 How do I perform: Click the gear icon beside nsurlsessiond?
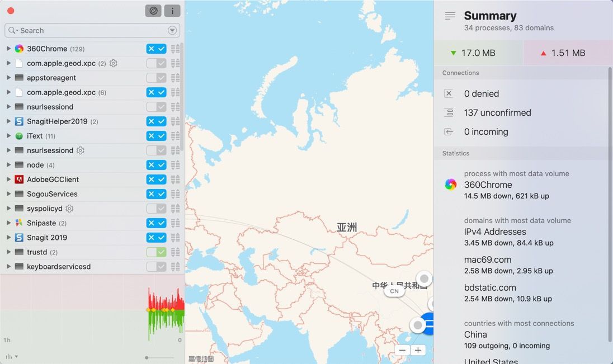(80, 150)
